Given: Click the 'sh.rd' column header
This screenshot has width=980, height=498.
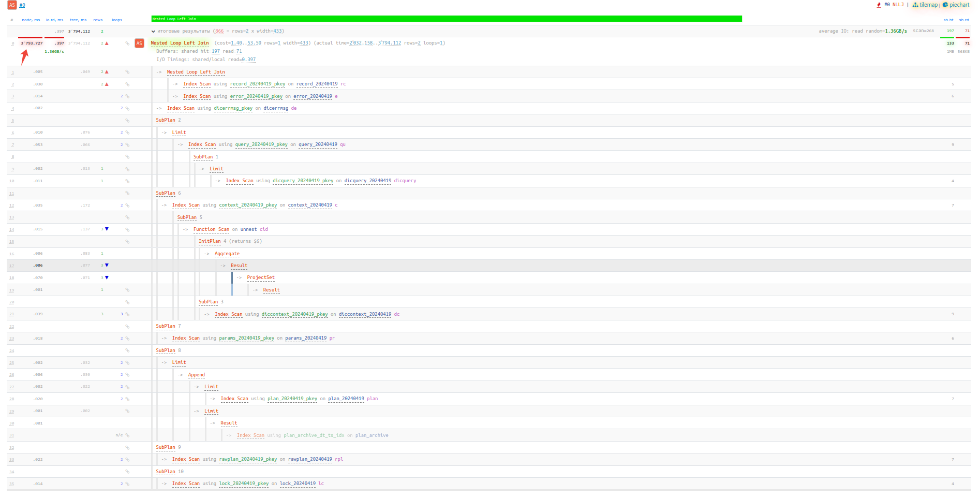Looking at the screenshot, I should 964,20.
